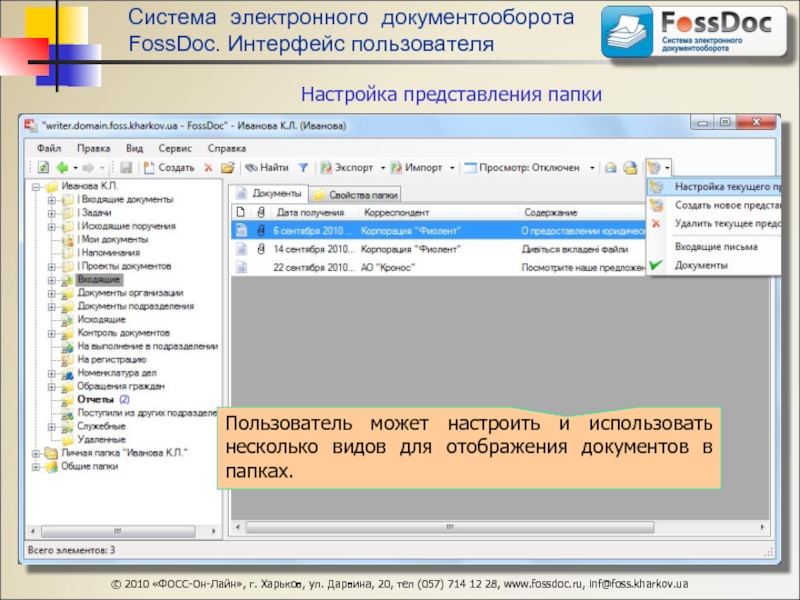
Task: Open the Файл menu
Action: pyautogui.click(x=48, y=148)
